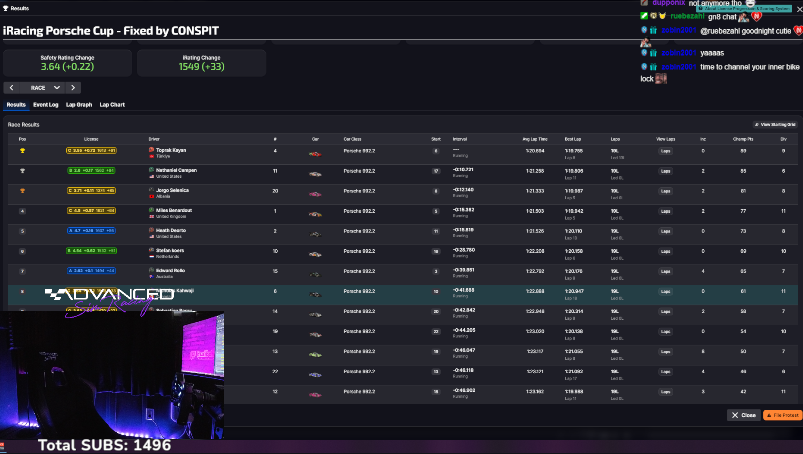This screenshot has height=454, width=803.
Task: Open Laps for Jorgo Selenica
Action: click(x=665, y=191)
